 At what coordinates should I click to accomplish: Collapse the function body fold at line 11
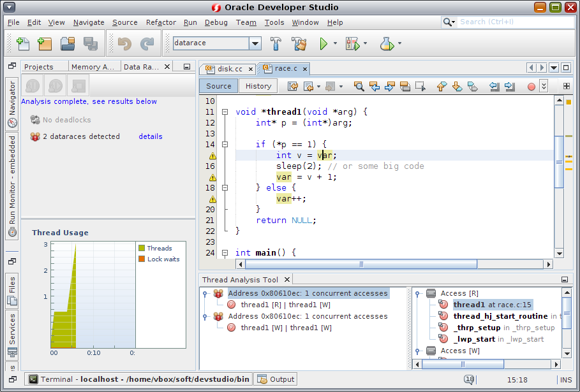[225, 112]
